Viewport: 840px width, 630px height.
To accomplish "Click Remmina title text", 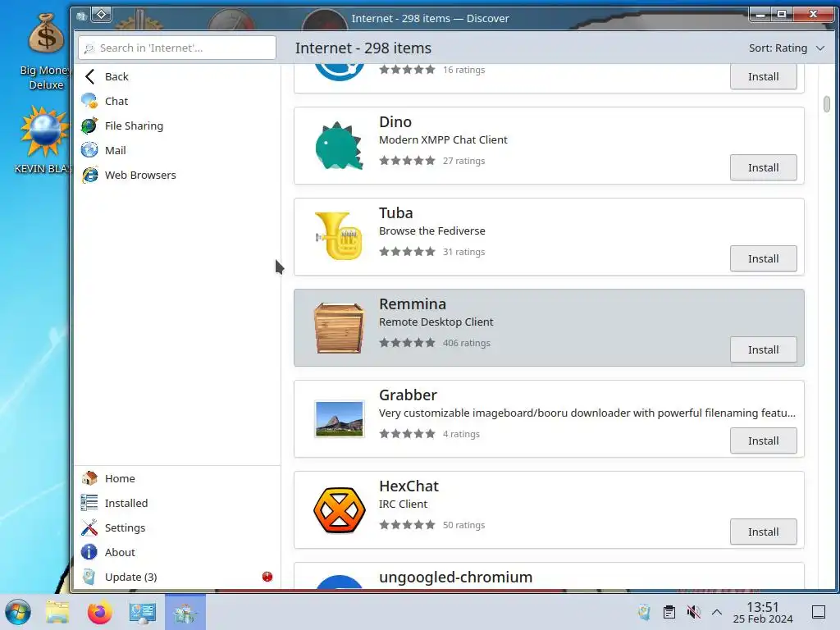I will [x=413, y=304].
